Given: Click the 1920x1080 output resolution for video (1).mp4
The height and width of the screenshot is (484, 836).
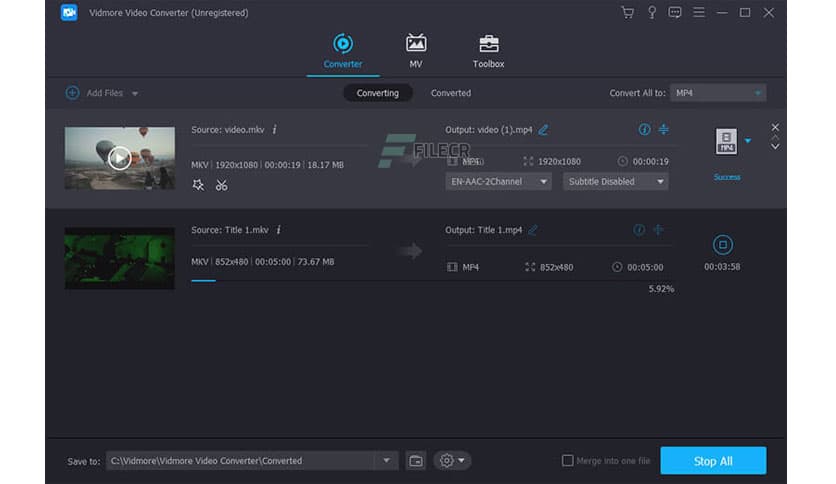Looking at the screenshot, I should click(559, 162).
